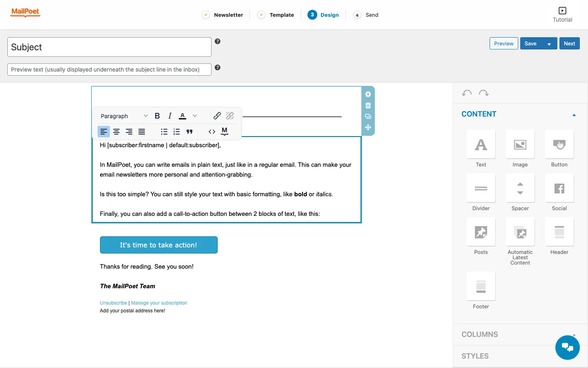
Task: Duplicate the block
Action: 368,116
